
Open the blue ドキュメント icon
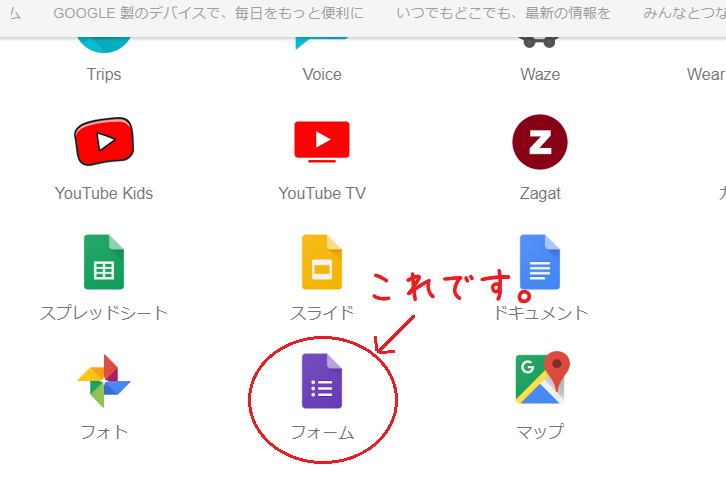(540, 262)
